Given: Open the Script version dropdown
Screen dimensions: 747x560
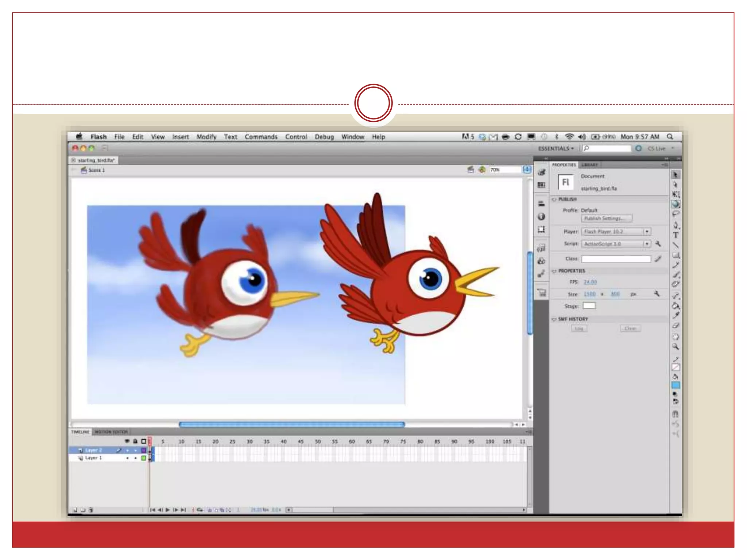Looking at the screenshot, I should click(647, 244).
